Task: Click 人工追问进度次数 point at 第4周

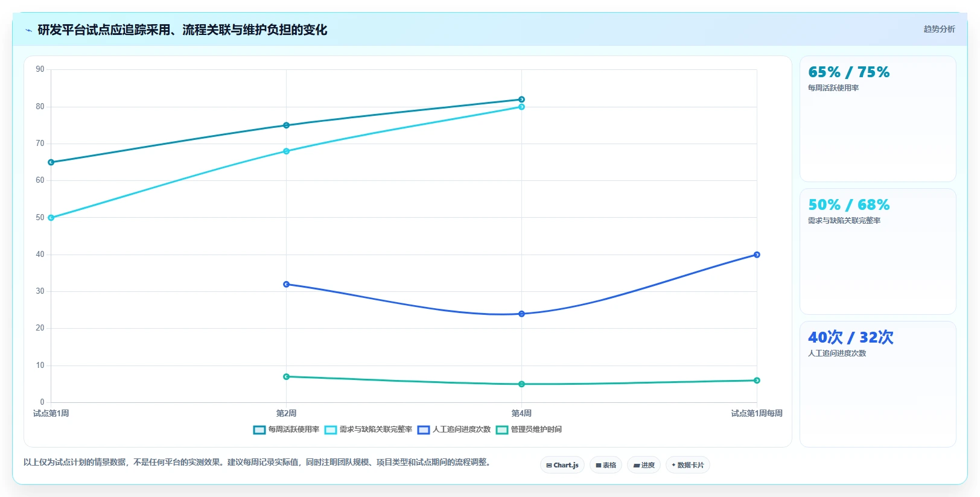Action: pos(521,314)
